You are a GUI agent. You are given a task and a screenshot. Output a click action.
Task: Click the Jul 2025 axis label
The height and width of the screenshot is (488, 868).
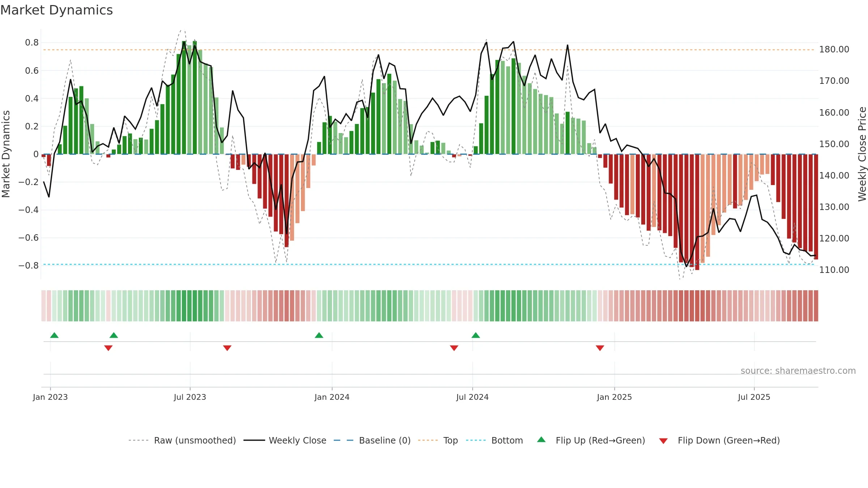pyautogui.click(x=754, y=397)
